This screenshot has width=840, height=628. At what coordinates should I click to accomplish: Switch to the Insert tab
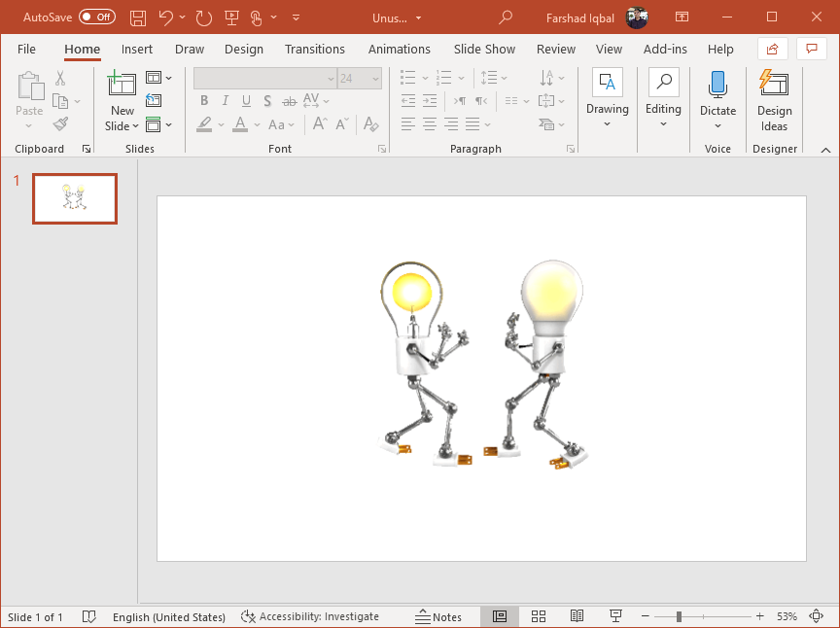click(137, 49)
